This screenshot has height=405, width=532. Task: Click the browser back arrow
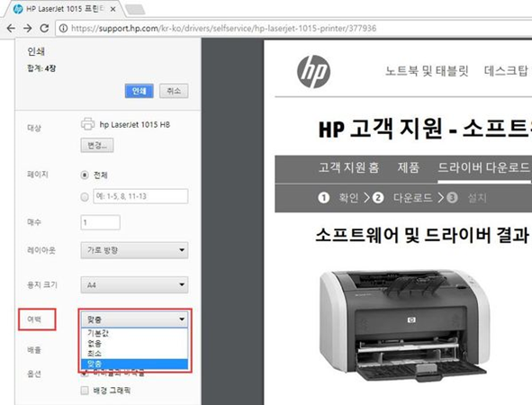pyautogui.click(x=11, y=28)
